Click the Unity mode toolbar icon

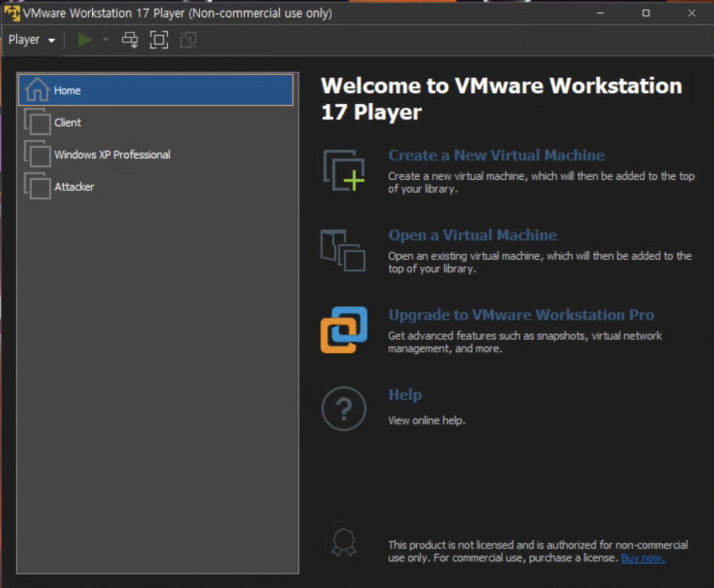click(188, 40)
